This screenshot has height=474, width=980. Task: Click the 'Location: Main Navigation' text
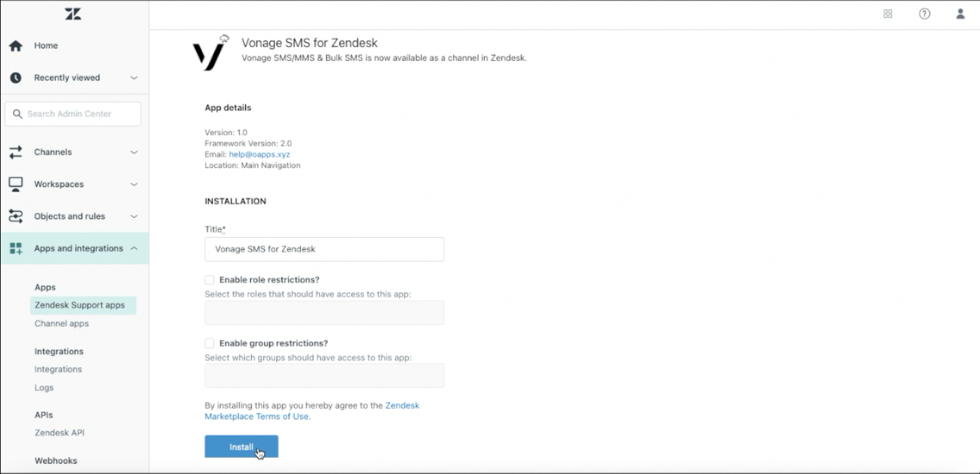(252, 165)
